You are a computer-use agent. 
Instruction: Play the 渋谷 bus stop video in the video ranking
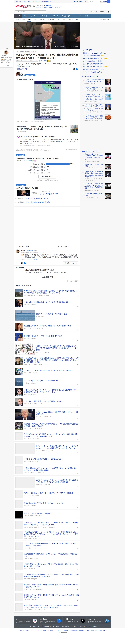108,167
